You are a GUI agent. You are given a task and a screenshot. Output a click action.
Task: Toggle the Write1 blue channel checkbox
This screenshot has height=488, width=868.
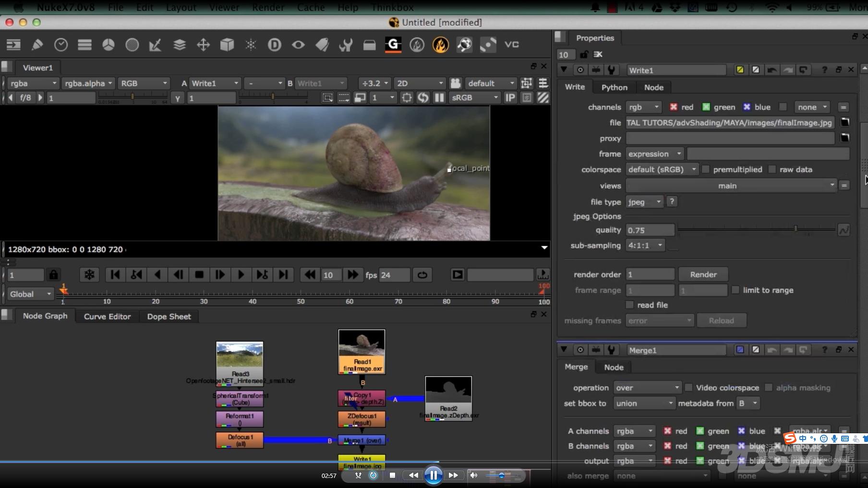(x=747, y=107)
